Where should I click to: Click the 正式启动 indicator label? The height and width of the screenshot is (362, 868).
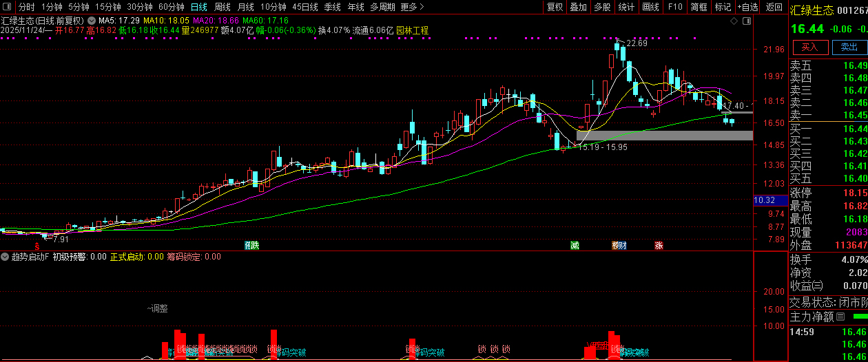click(x=136, y=257)
